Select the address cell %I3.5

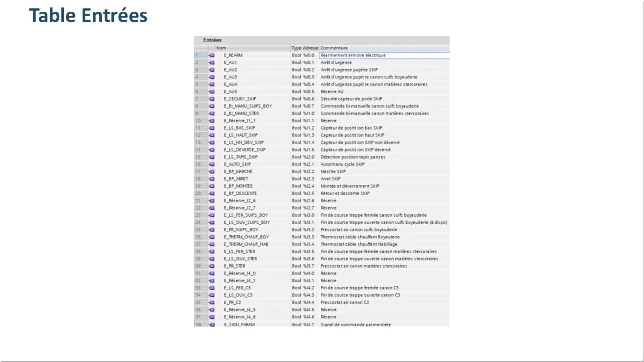coord(309,252)
